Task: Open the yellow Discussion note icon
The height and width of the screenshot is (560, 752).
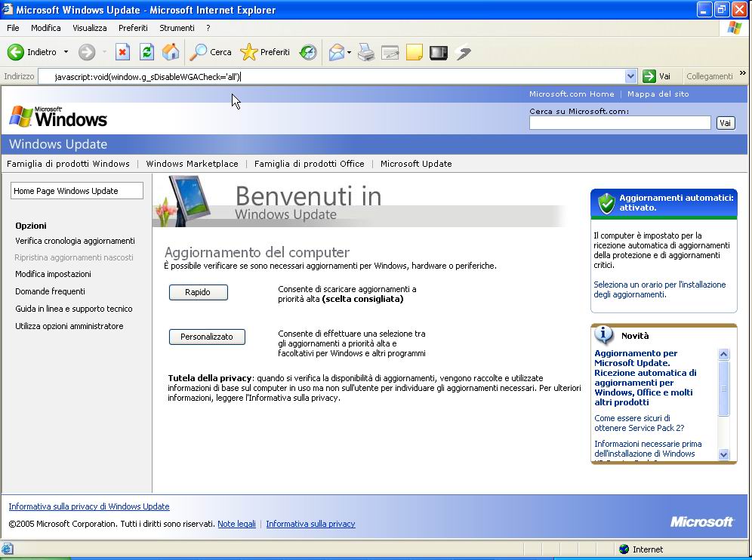Action: (415, 52)
